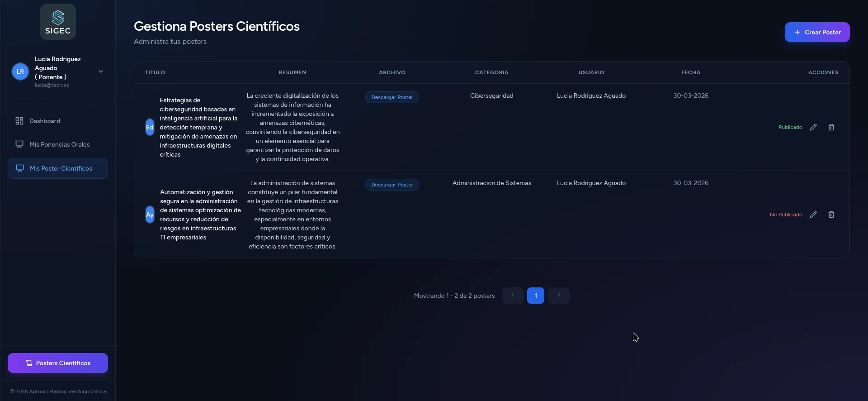This screenshot has height=401, width=868.
Task: Open Dashboard in the sidebar
Action: [x=44, y=121]
